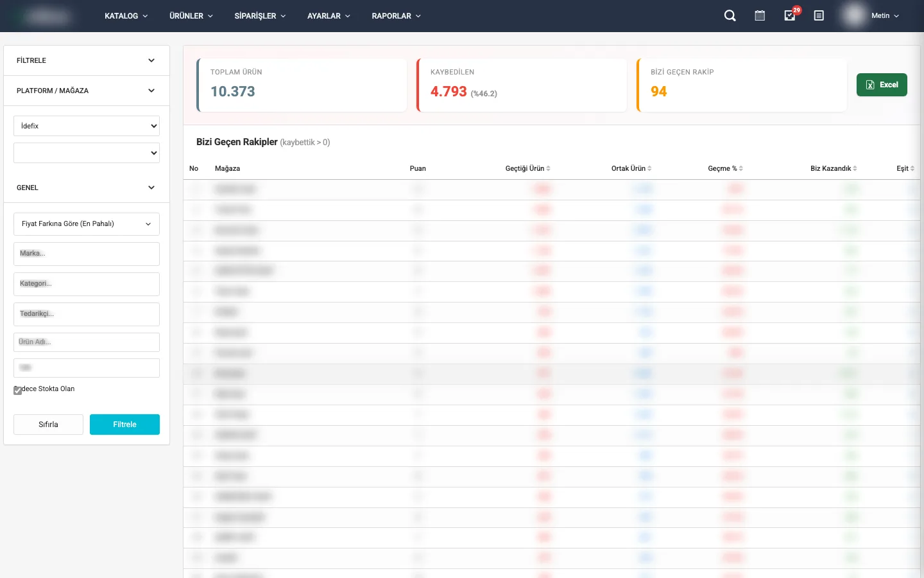924x578 pixels.
Task: Sort by Biz Kazandık column arrows
Action: pyautogui.click(x=855, y=169)
